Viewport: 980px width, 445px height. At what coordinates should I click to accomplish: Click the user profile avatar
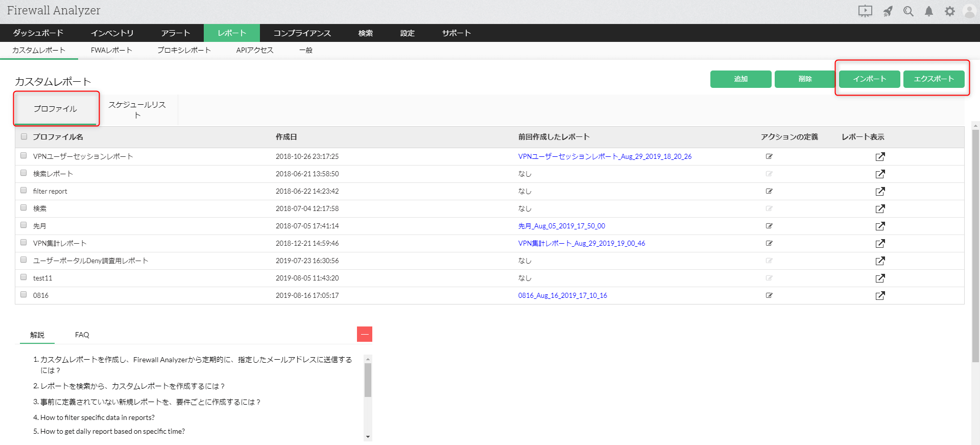point(969,11)
